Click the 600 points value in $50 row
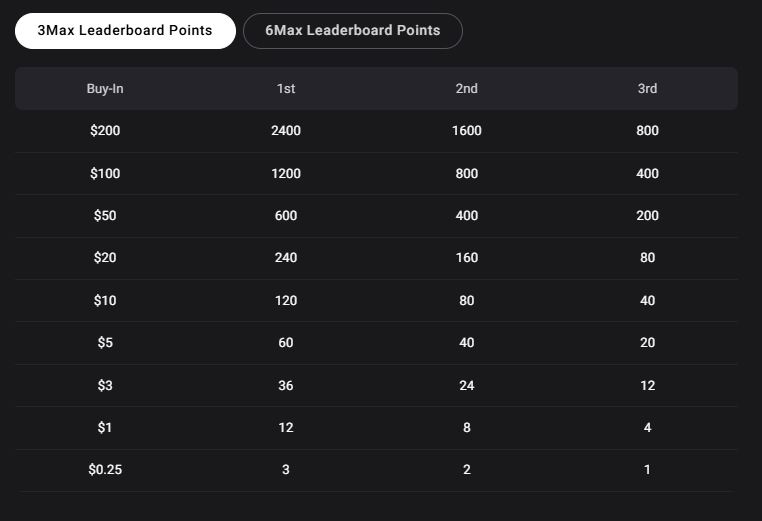The image size is (762, 521). coord(286,215)
